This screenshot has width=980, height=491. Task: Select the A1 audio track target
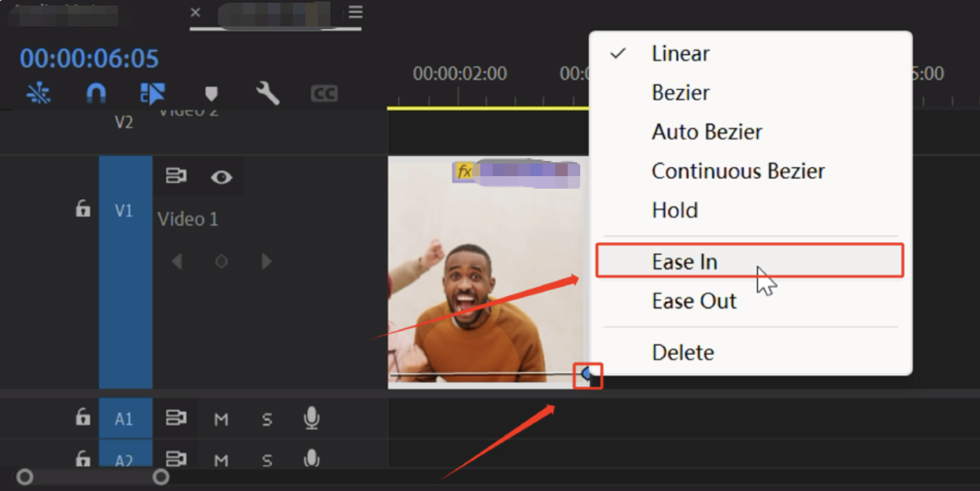point(125,418)
